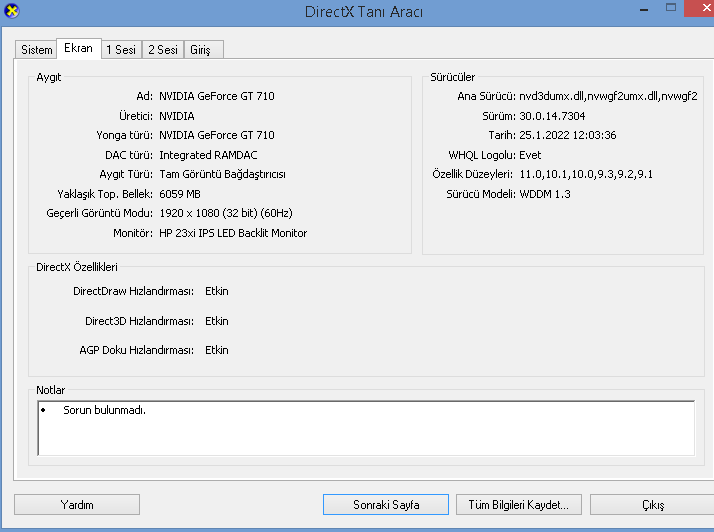Click the 'Aygıt' group label
Viewport: 714px width, 532px height.
point(49,77)
